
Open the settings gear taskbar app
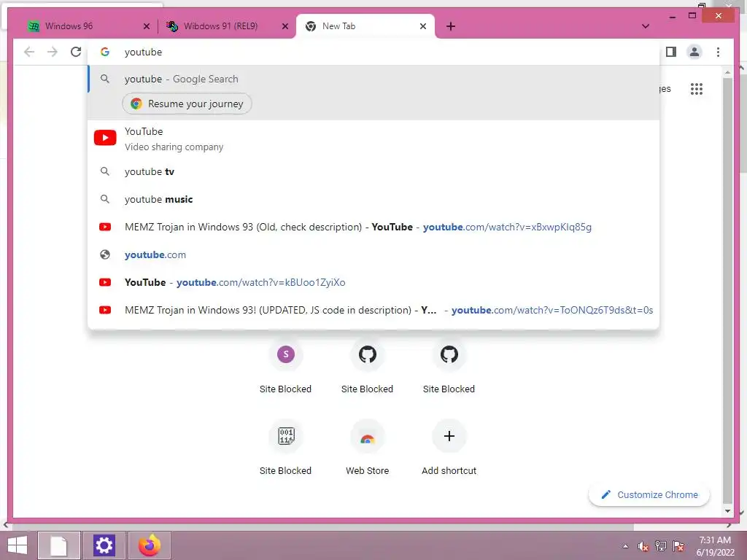coord(104,545)
